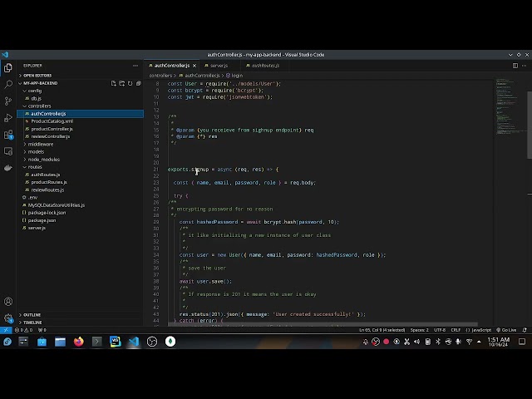This screenshot has height=399, width=532.
Task: Expand the node_modules folder
Action: coord(42,159)
